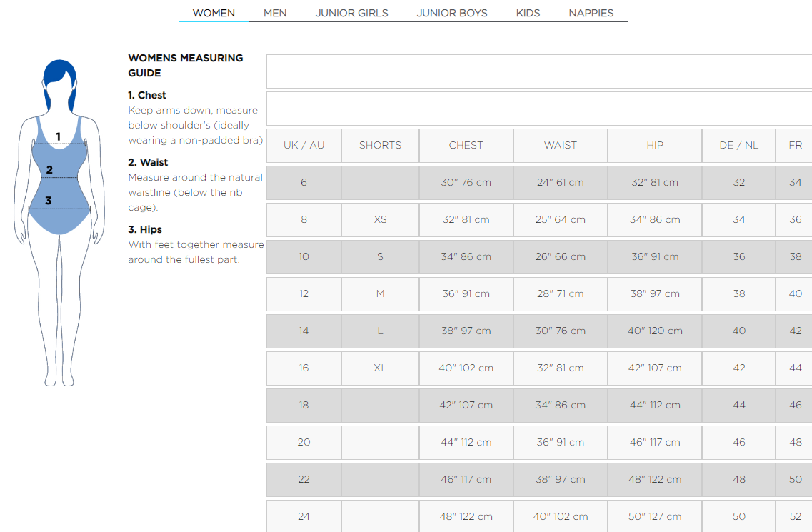
Task: Click the SHORTS column header
Action: [380, 145]
